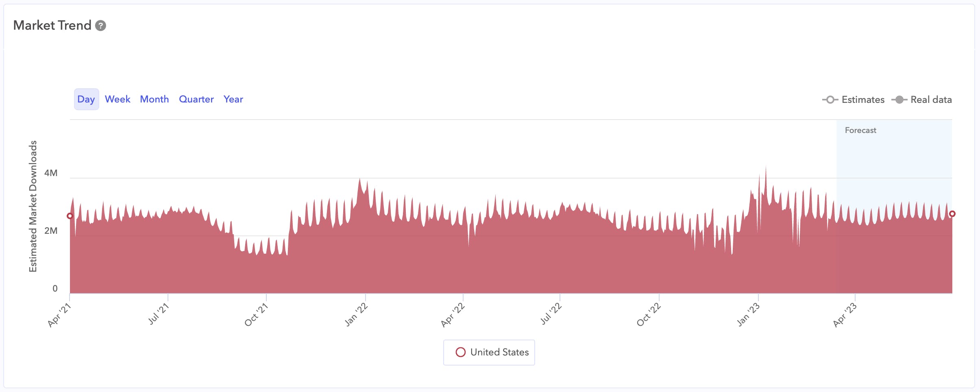Click the first data point marker at chart start
Screen dimensions: 980x392
point(70,216)
